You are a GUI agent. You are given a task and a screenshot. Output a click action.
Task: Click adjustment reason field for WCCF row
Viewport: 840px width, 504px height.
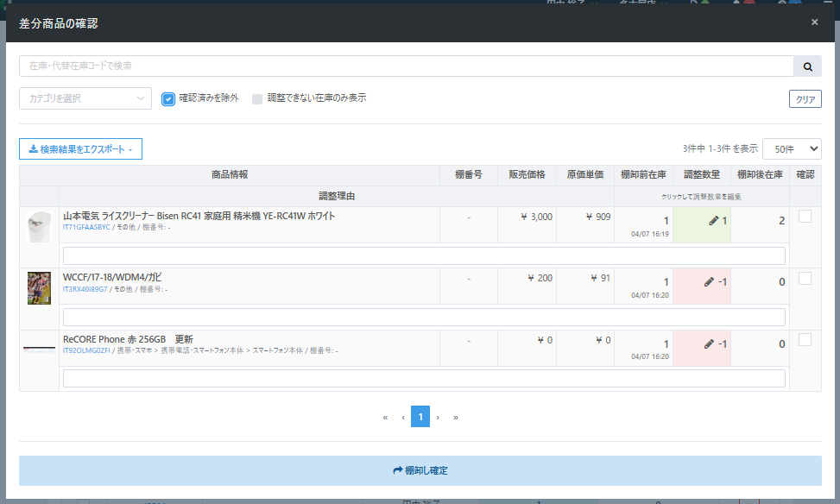424,317
